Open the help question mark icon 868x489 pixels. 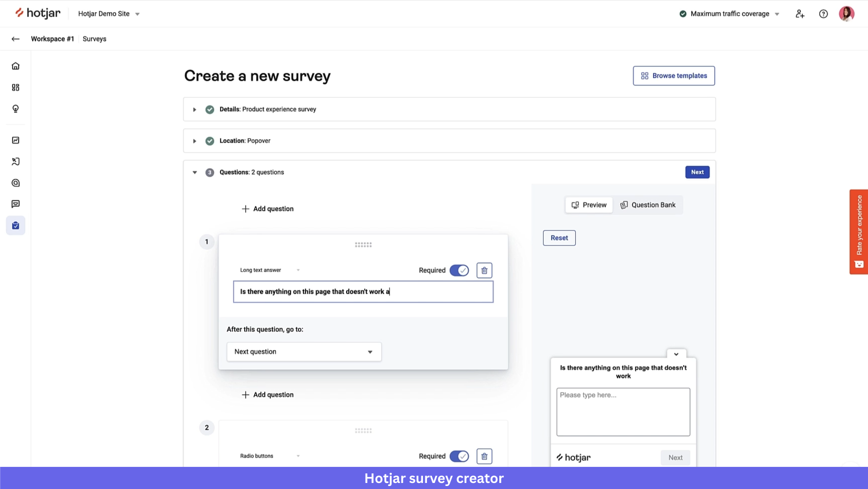[x=823, y=14]
